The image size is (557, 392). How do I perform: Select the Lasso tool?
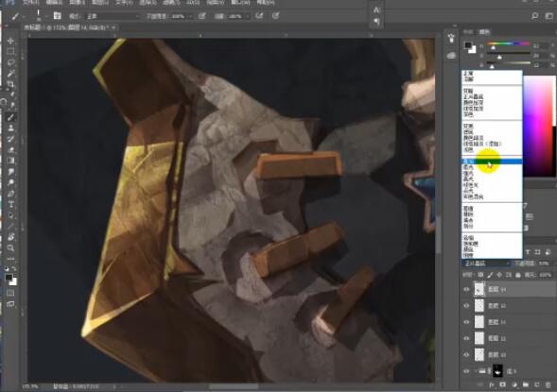10,62
